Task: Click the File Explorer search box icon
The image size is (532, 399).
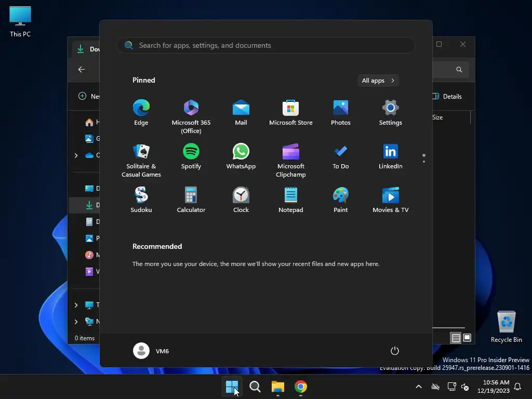Action: pyautogui.click(x=459, y=70)
